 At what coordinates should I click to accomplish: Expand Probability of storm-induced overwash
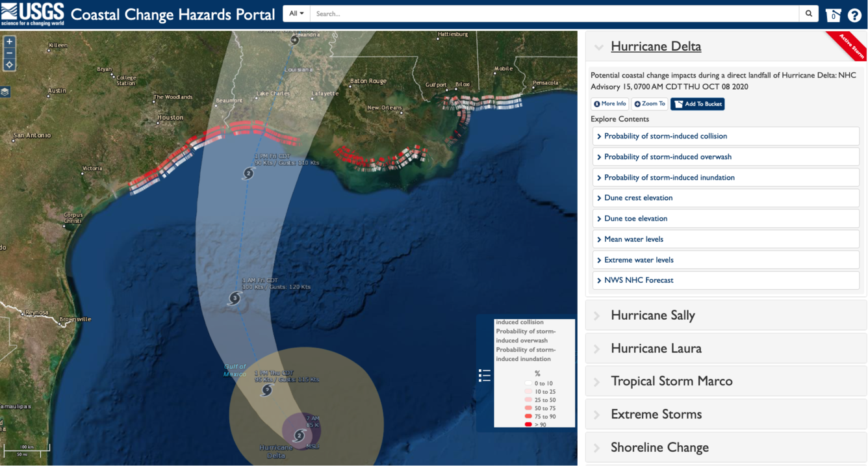(x=726, y=157)
